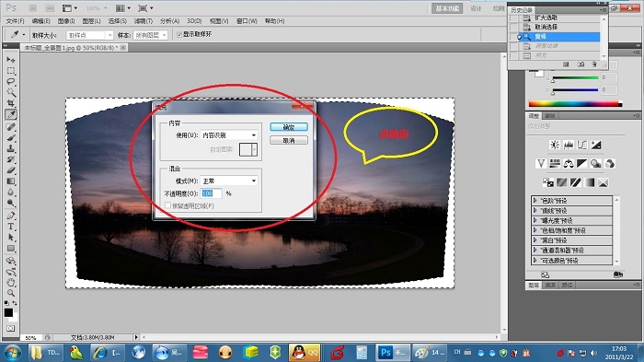Screen dimensions: 644x362
Task: Pick a color from spectrum ramp
Action: [x=575, y=104]
